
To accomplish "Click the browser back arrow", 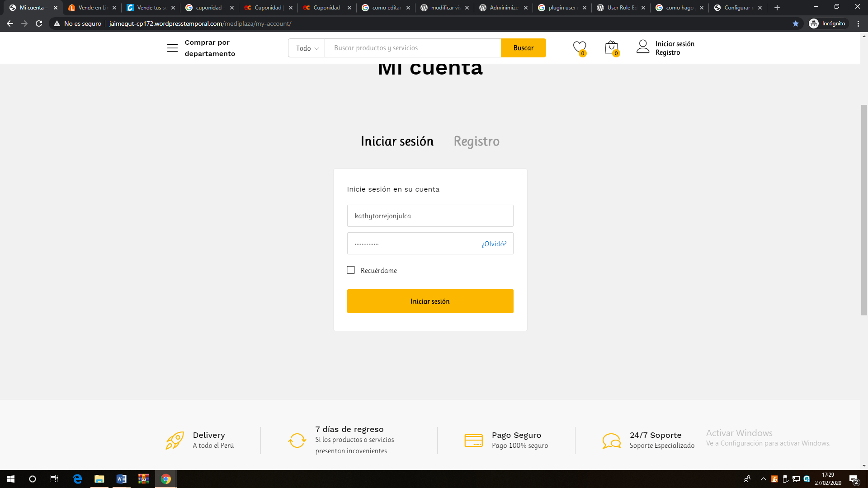I will pyautogui.click(x=10, y=23).
